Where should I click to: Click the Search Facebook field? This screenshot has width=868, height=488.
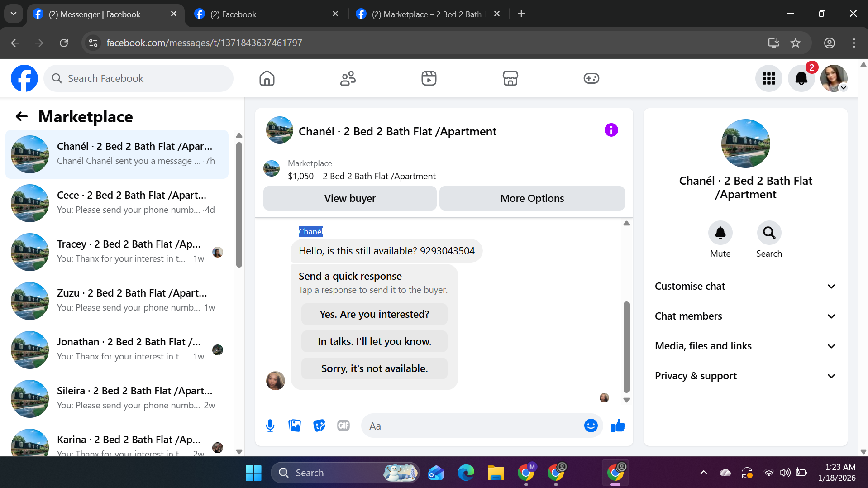[x=138, y=78]
